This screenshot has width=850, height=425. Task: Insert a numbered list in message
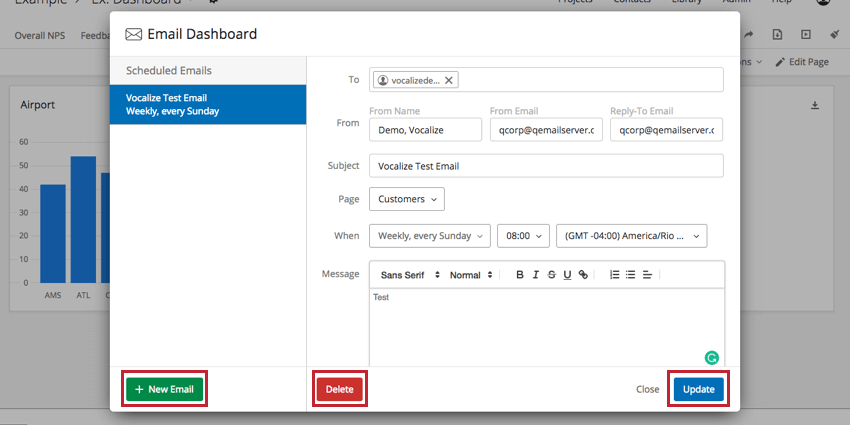pyautogui.click(x=614, y=275)
